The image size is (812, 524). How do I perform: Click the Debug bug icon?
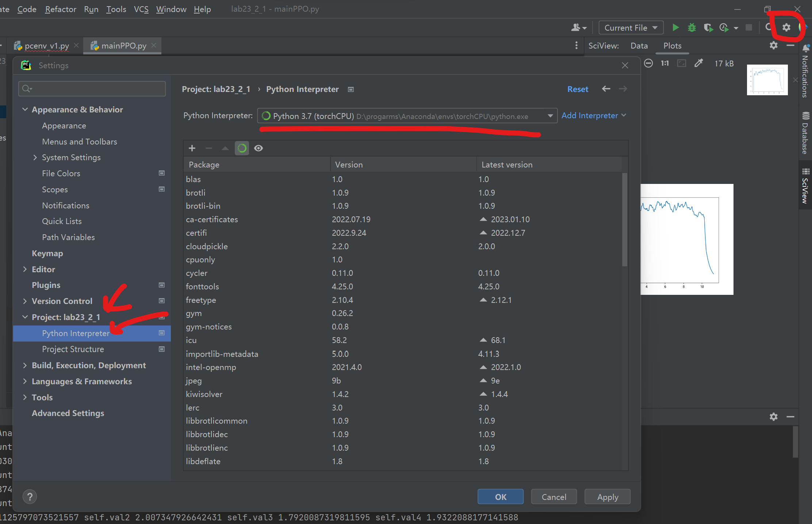(x=692, y=28)
